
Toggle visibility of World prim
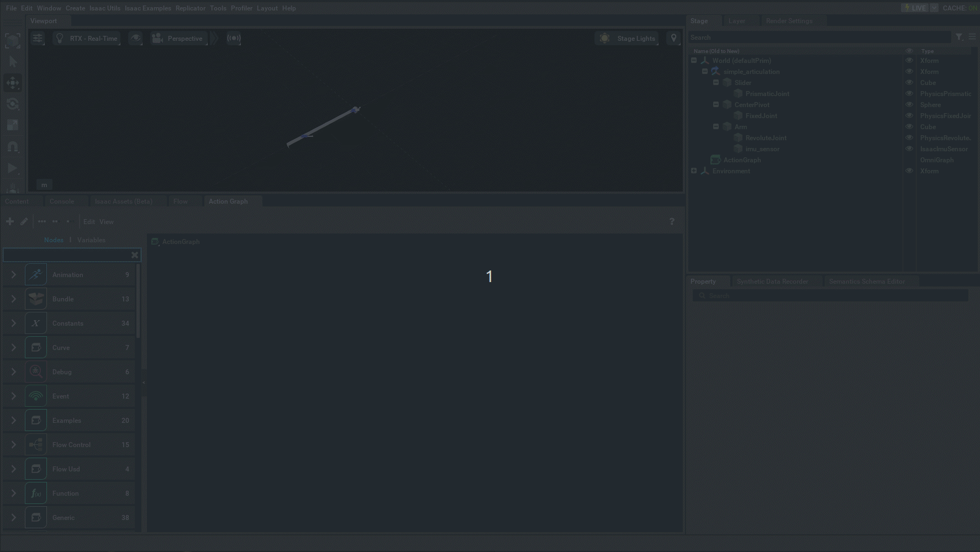point(909,61)
